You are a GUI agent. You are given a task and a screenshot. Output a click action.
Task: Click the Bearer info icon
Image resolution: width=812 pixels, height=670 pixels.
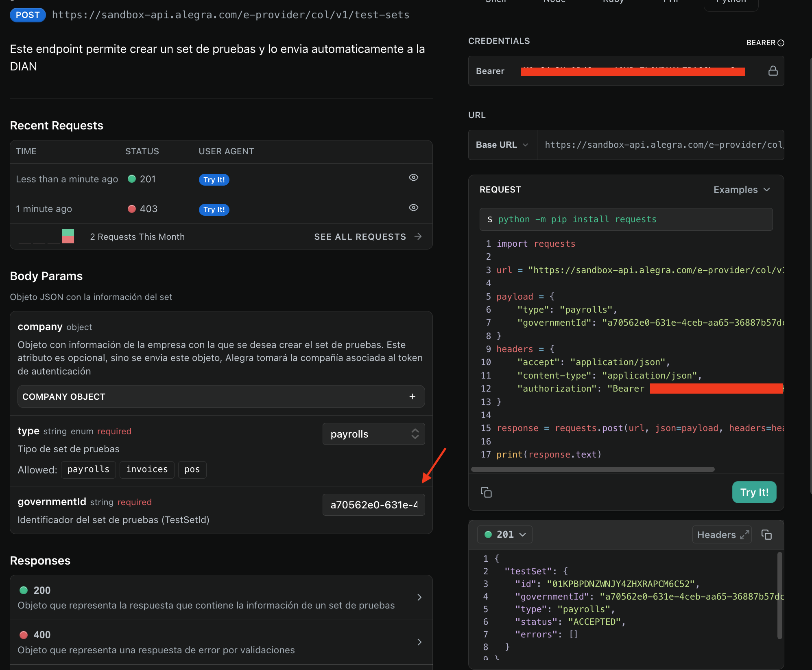pos(781,43)
